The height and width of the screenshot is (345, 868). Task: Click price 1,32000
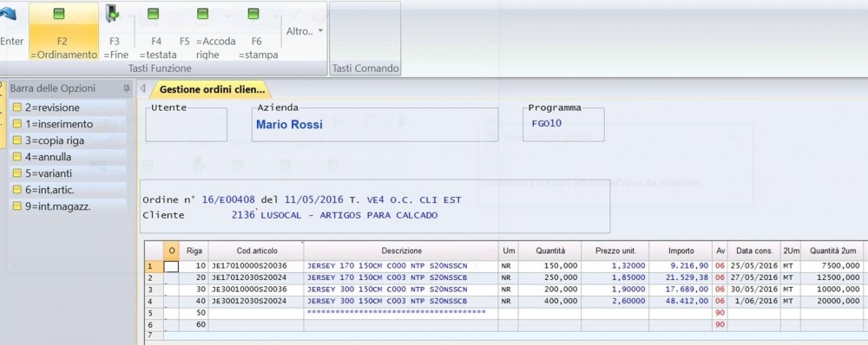(628, 266)
